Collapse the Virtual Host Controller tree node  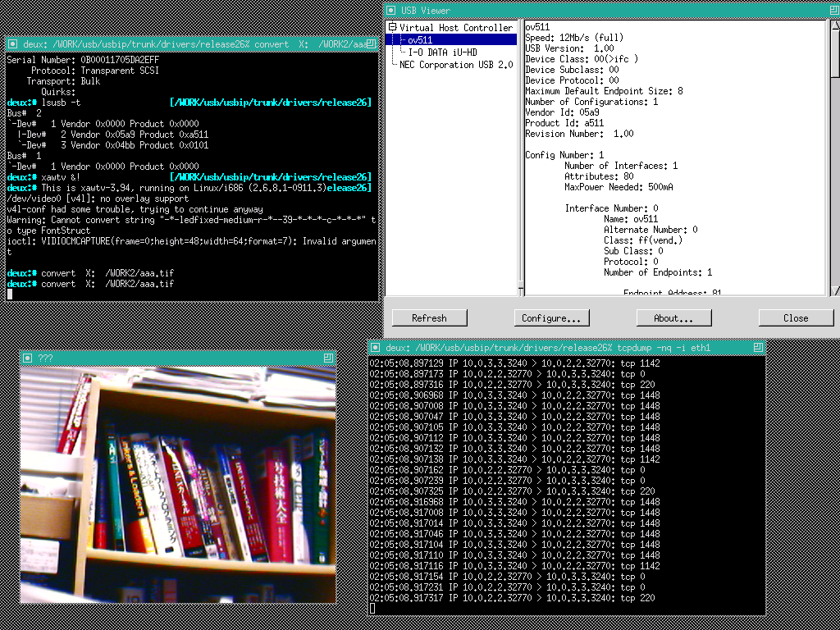[393, 27]
